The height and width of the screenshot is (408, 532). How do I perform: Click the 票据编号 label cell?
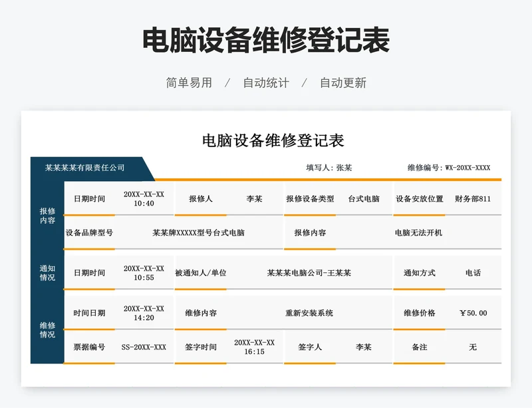(89, 347)
